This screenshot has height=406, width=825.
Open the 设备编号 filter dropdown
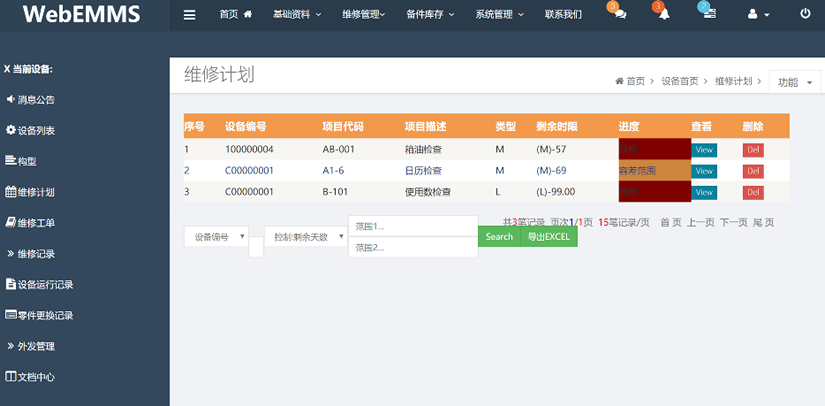pyautogui.click(x=216, y=237)
